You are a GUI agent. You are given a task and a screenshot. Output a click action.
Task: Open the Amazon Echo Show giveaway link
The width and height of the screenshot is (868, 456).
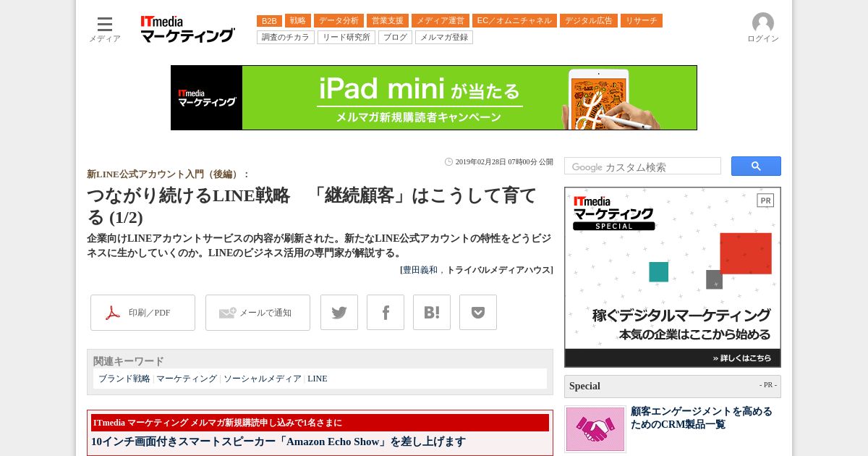pos(278,442)
